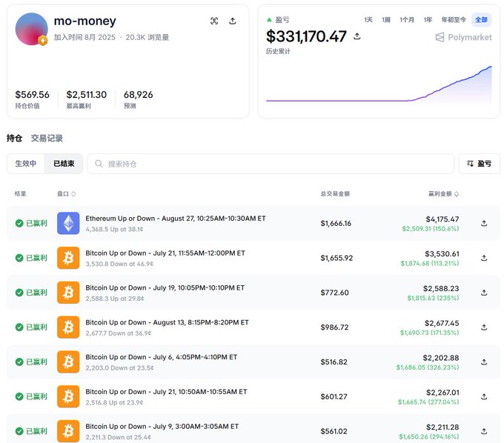
Task: Click the $331,170.47 profit total
Action: tap(306, 36)
